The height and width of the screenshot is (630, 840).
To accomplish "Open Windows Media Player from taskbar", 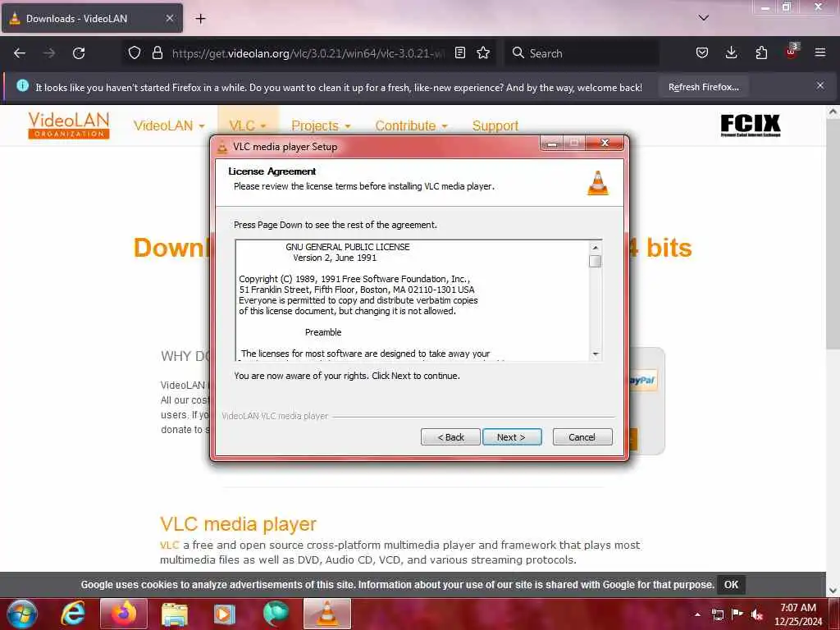I will (224, 614).
